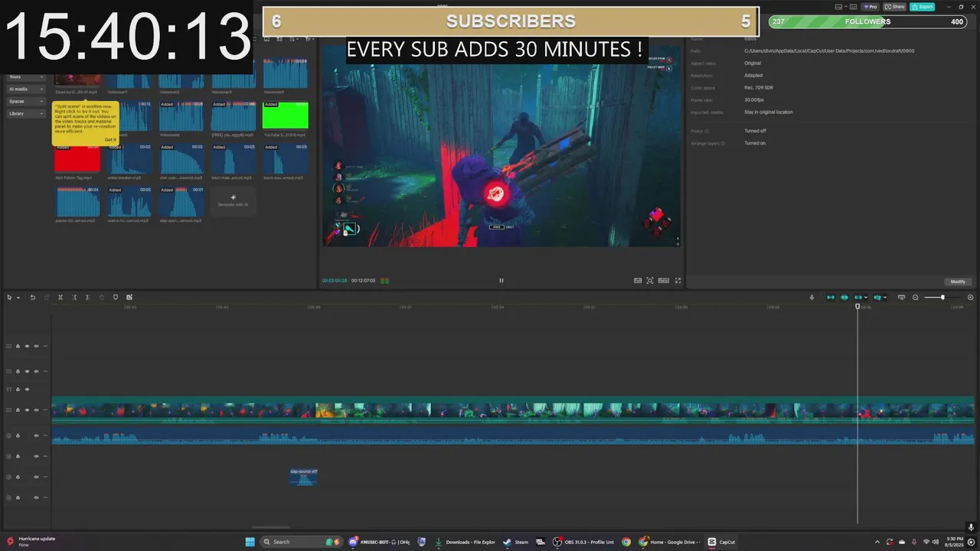Lock the main video track

(x=18, y=410)
